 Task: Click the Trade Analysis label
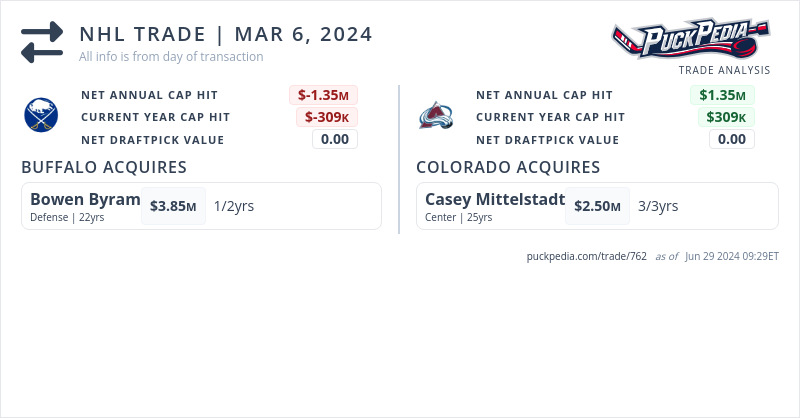724,70
